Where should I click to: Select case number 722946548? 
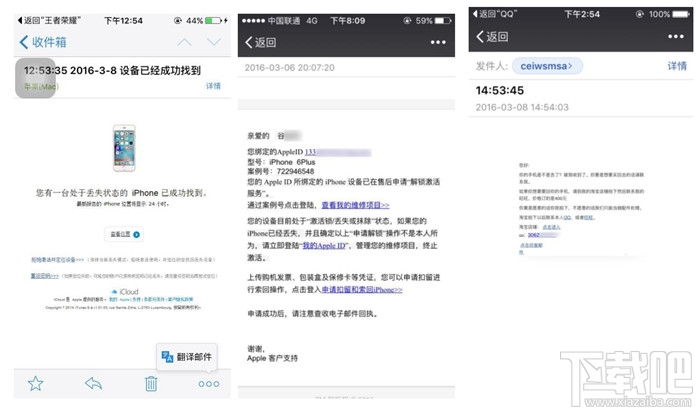[x=296, y=171]
